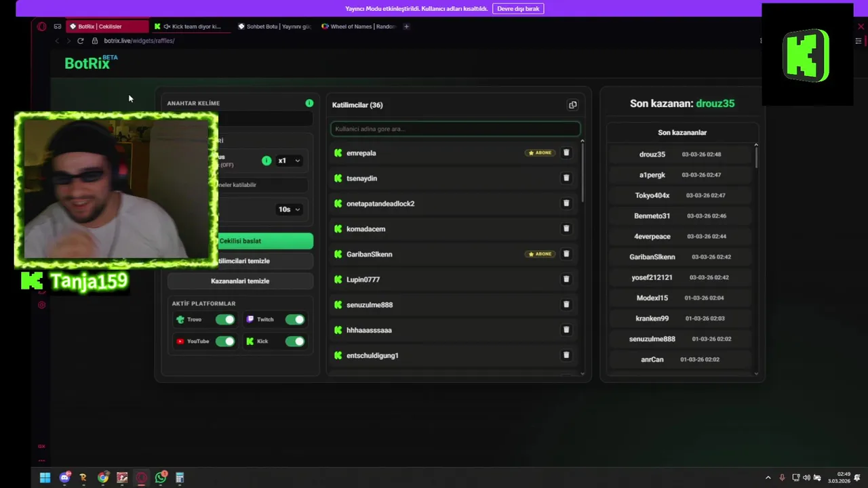Remove GaribanSlkenn via trash icon
This screenshot has height=488, width=868.
click(566, 254)
